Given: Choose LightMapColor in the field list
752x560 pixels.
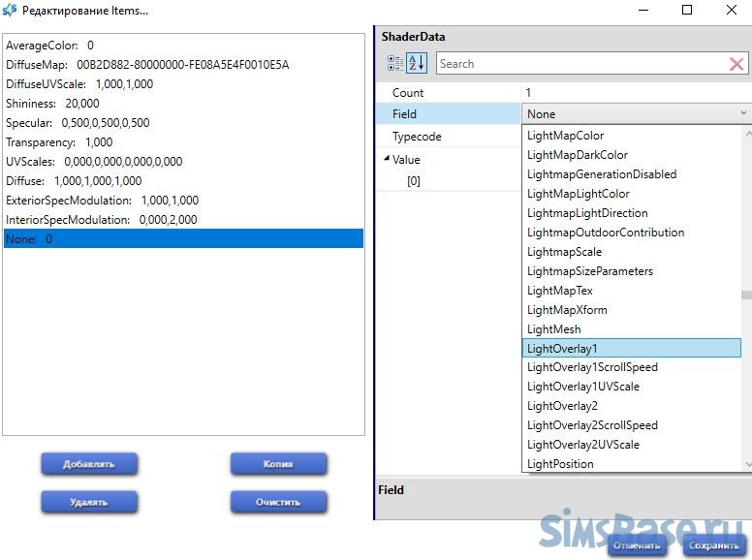Looking at the screenshot, I should coord(565,136).
